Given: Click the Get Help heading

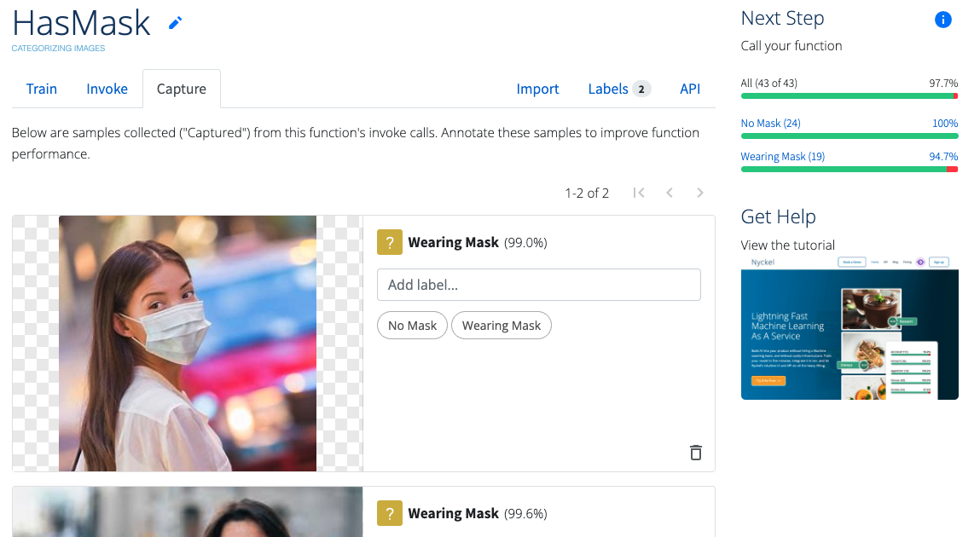Looking at the screenshot, I should coord(778,217).
